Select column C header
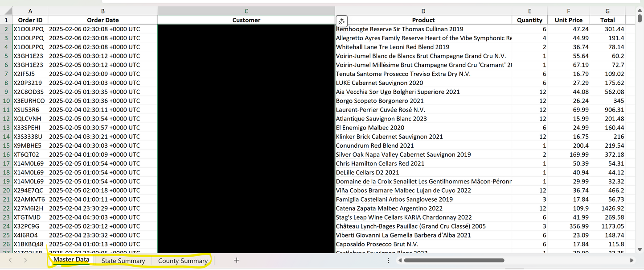The height and width of the screenshot is (270, 644). (x=246, y=11)
